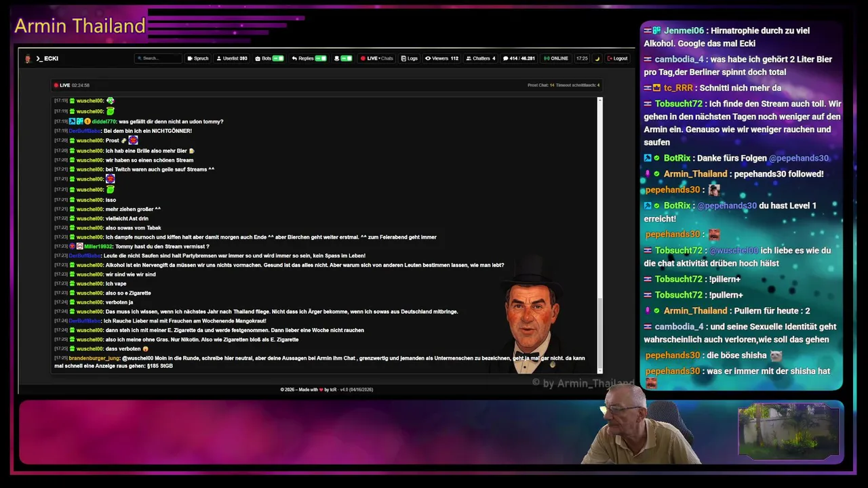Click the Logs document icon
The height and width of the screenshot is (488, 868).
tap(403, 58)
